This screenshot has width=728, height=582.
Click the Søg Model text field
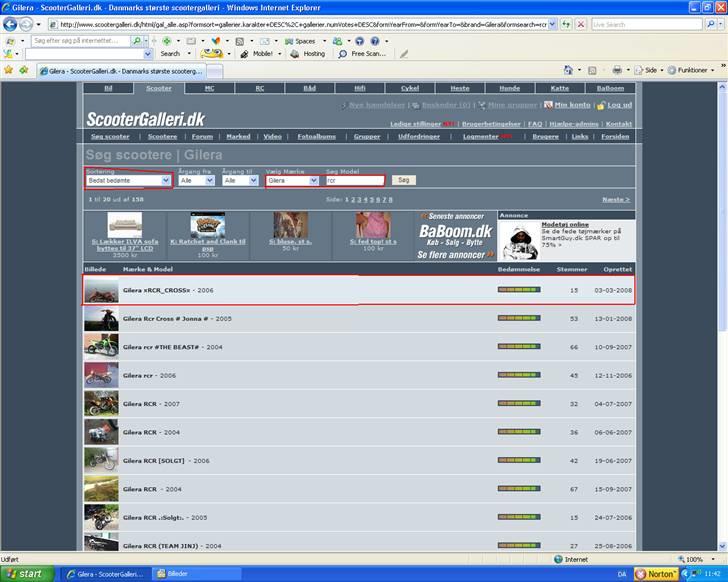[x=354, y=180]
